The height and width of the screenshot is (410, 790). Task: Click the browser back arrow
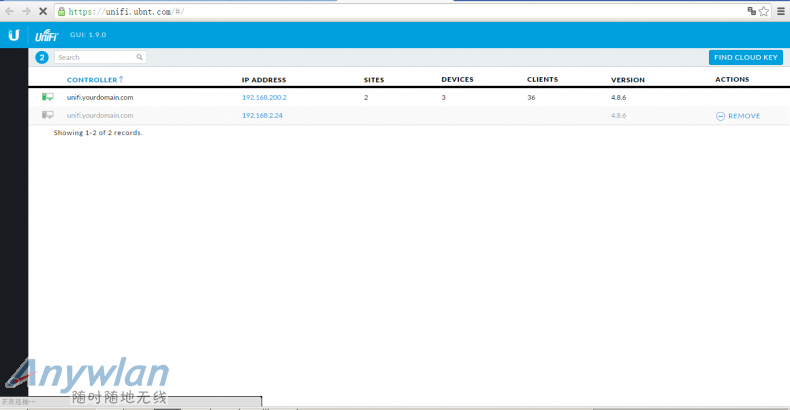[x=10, y=11]
